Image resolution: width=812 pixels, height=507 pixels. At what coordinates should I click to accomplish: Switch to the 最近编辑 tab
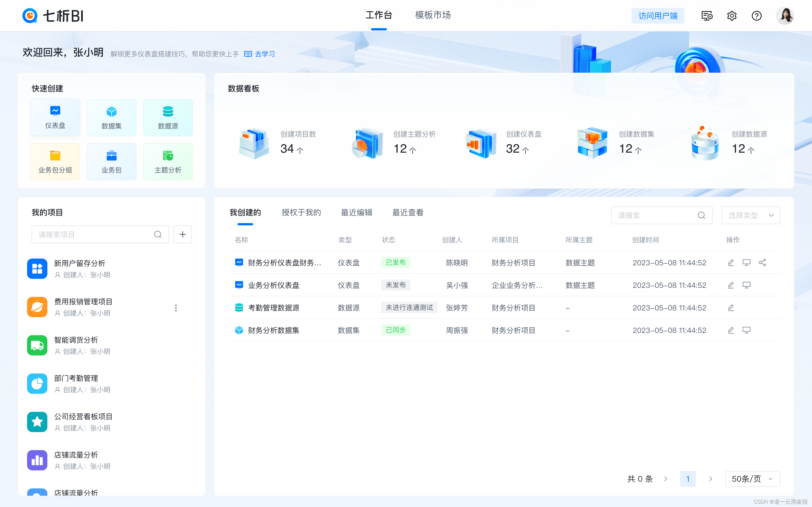356,213
